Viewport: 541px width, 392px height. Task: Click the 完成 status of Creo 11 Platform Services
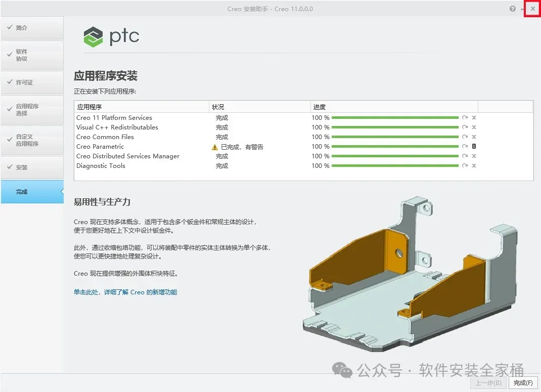222,118
